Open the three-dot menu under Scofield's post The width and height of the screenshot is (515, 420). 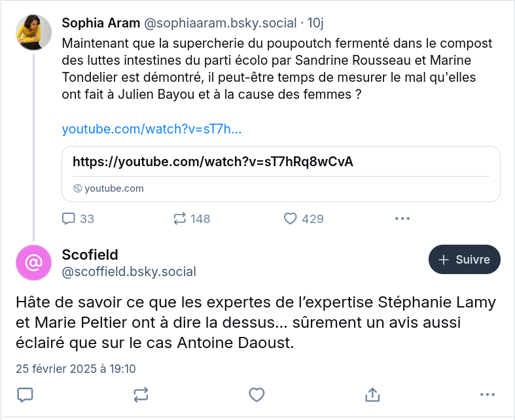click(x=488, y=394)
